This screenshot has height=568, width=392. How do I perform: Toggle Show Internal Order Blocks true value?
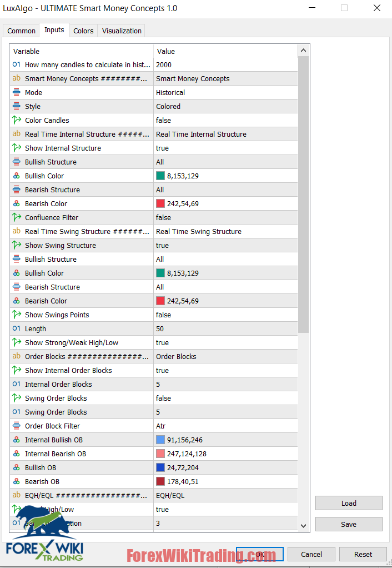coord(225,371)
